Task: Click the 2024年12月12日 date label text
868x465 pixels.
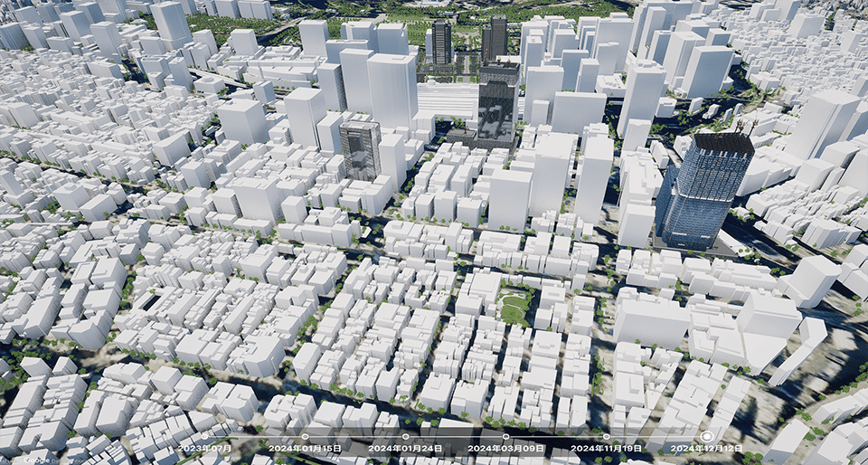Action: click(706, 449)
